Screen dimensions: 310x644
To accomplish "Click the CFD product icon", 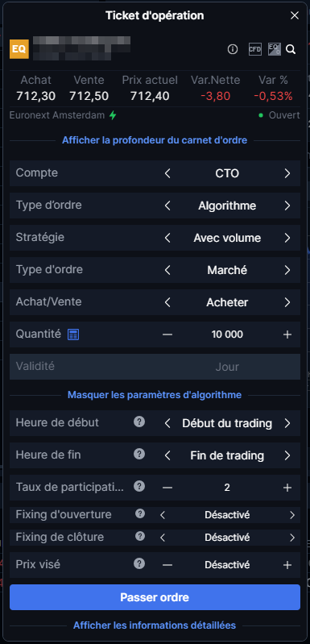I will (255, 49).
